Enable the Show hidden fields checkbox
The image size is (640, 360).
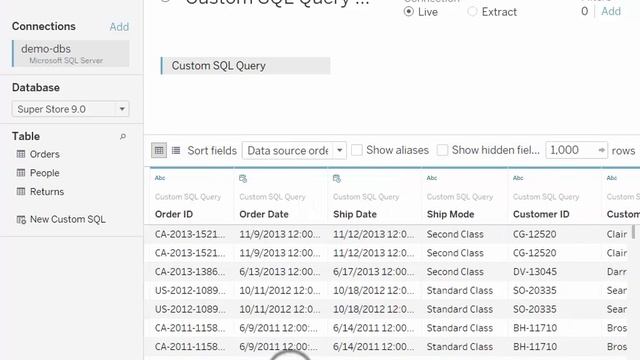coord(442,150)
